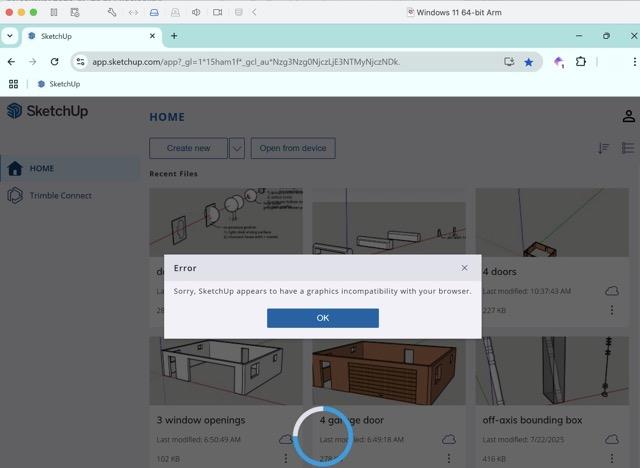Click OK in the Error dialog
Screen dimensions: 640x468
pos(322,318)
